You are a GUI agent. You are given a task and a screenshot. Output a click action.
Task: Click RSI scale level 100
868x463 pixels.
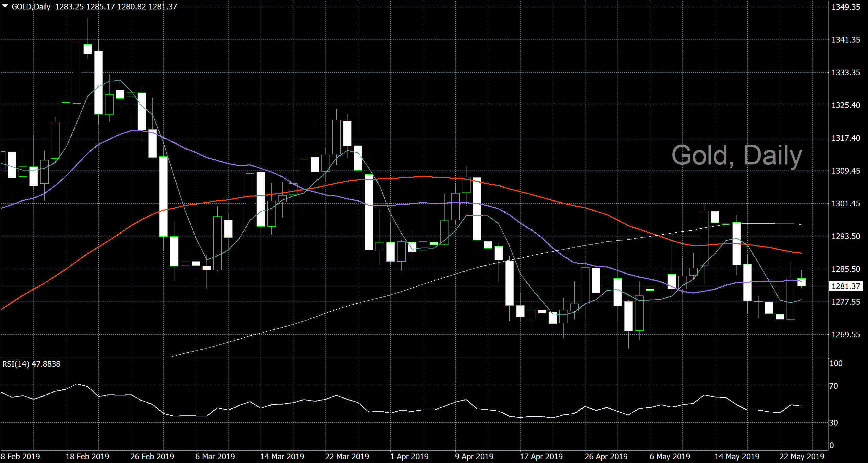click(836, 363)
